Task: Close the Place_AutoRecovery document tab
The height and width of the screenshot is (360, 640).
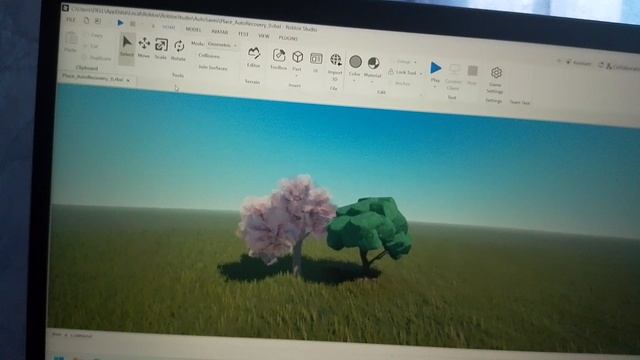Action: click(x=128, y=80)
